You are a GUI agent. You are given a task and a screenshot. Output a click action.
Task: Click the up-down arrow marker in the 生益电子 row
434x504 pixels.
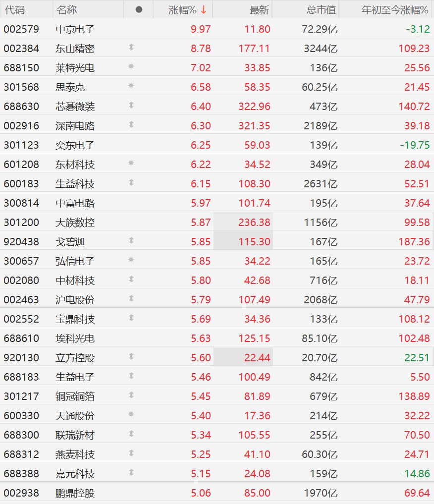(x=131, y=376)
